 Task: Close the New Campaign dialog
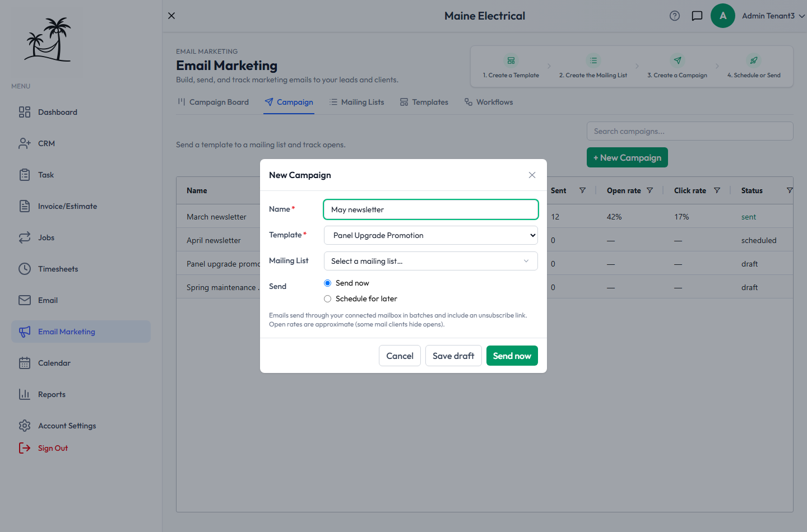coord(532,175)
